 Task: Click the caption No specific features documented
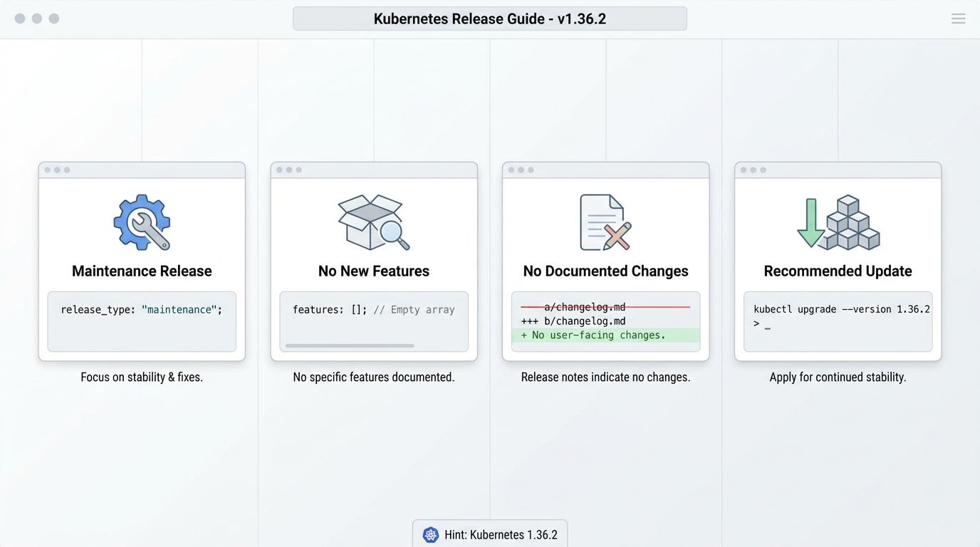[x=374, y=377]
